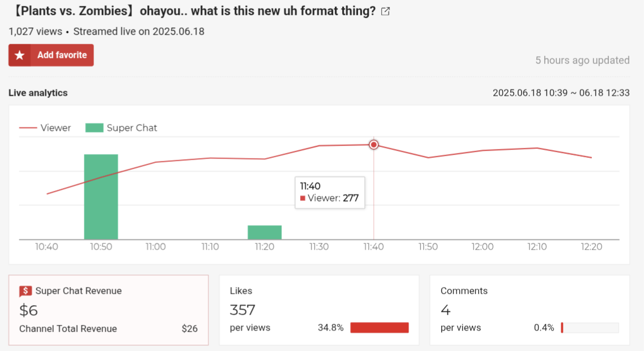This screenshot has height=351, width=644.
Task: Click the 10:50 axis label
Action: click(x=101, y=247)
